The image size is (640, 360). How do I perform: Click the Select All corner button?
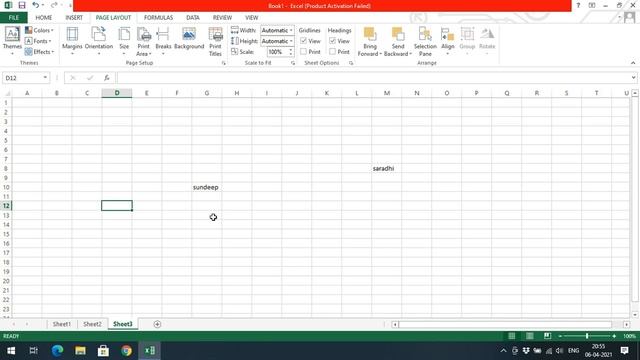tap(6, 93)
